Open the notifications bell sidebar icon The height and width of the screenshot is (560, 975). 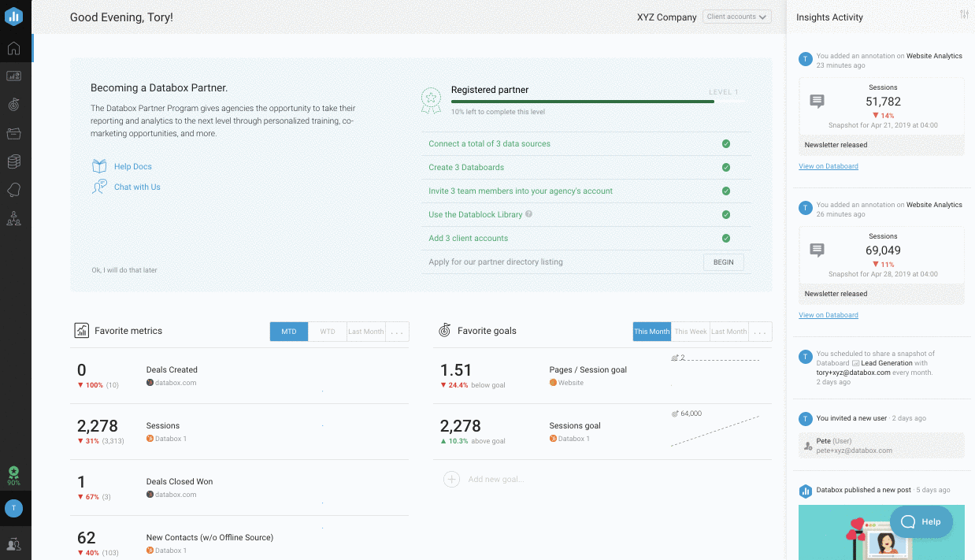[13, 190]
